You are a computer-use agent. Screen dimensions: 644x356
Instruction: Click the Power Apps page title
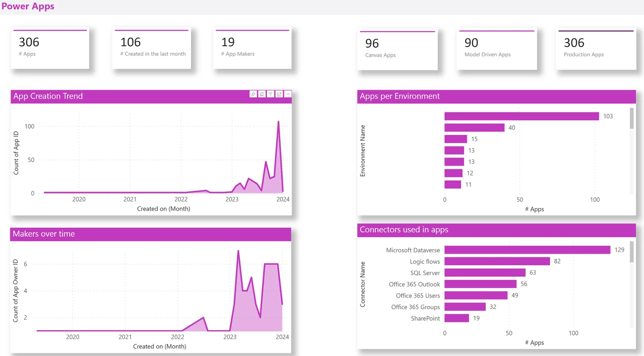click(x=28, y=6)
